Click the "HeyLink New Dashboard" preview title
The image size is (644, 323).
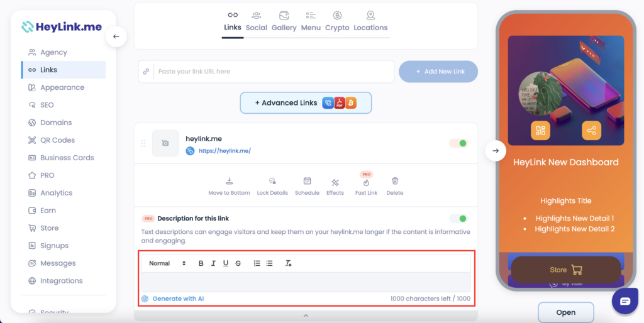pyautogui.click(x=566, y=162)
